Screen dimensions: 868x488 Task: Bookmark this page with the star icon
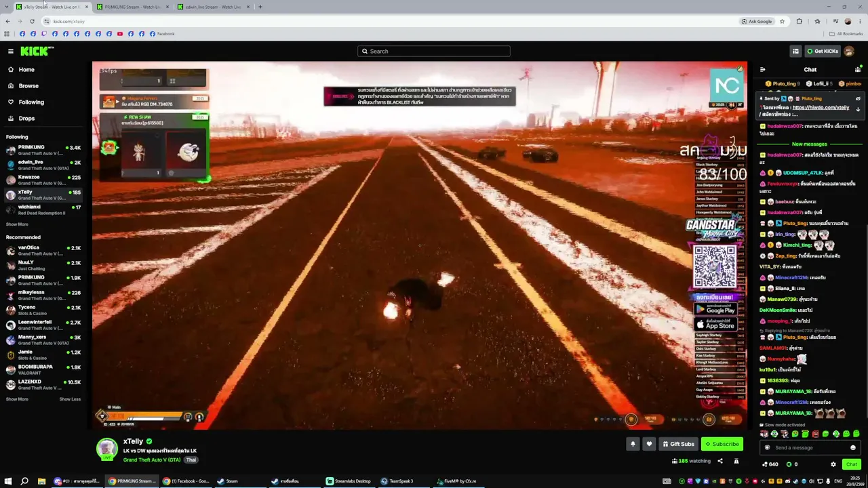pos(782,21)
